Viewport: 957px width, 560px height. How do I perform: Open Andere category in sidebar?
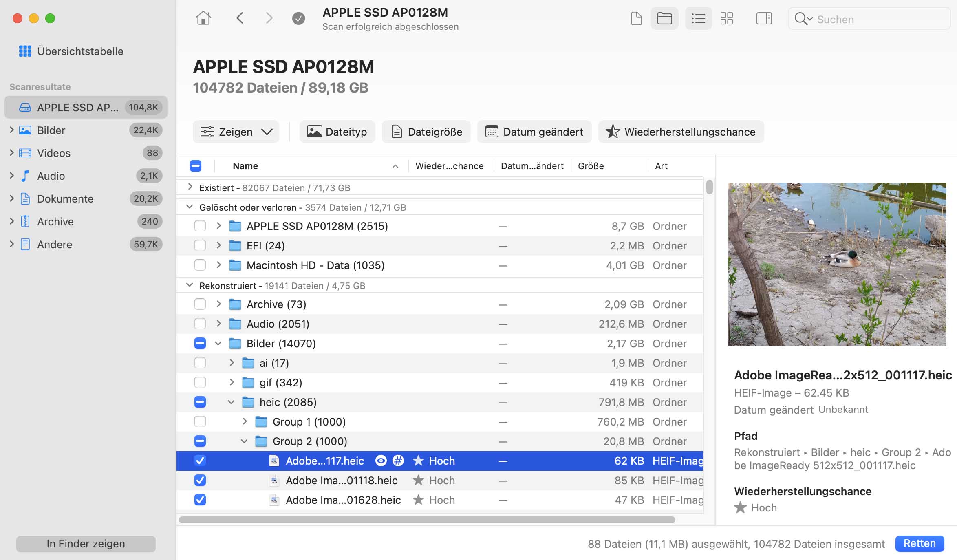point(86,244)
